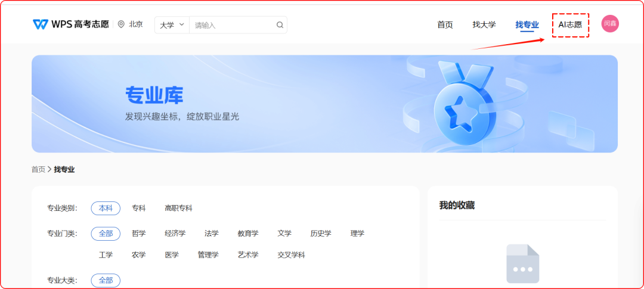Image resolution: width=644 pixels, height=289 pixels.
Task: Select 专科 under 专业类别
Action: tap(139, 208)
